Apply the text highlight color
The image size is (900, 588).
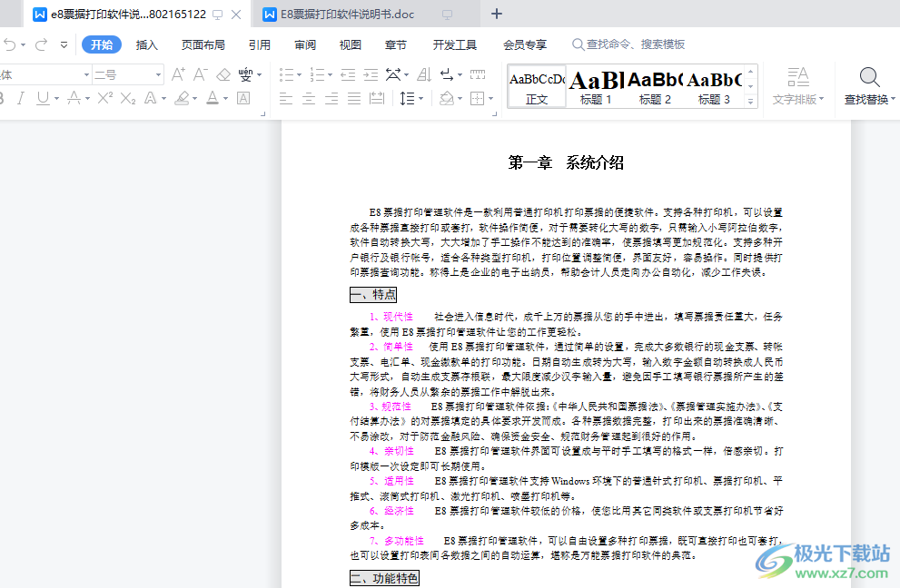point(182,98)
